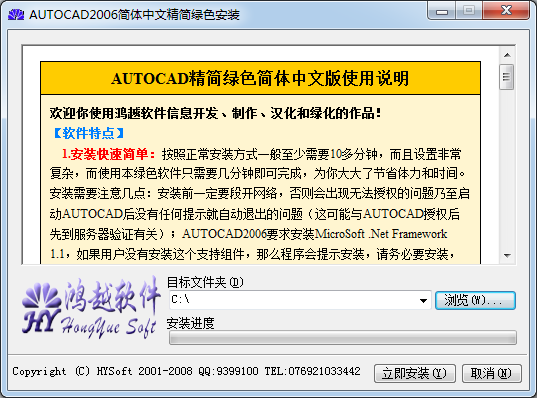
Task: Click the 安装进度 label
Action: pos(191,323)
